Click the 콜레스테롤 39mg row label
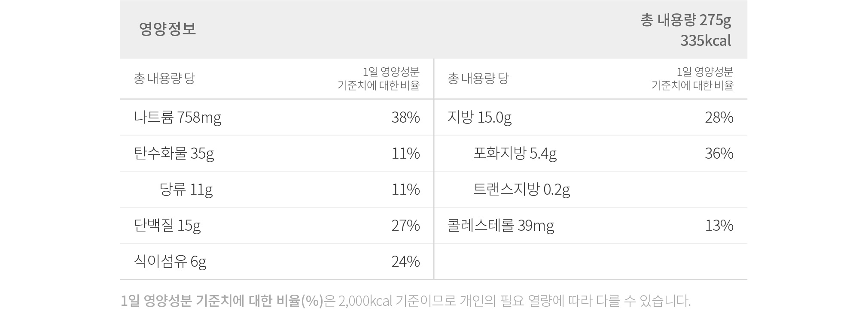Screen dimensions: 868x311 click(x=501, y=225)
